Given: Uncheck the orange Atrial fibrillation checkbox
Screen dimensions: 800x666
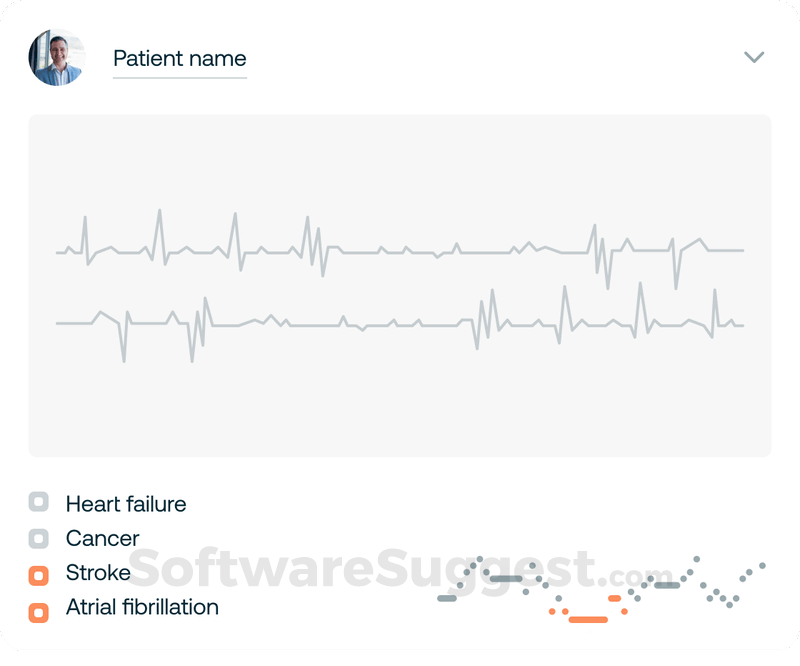Looking at the screenshot, I should [x=39, y=611].
